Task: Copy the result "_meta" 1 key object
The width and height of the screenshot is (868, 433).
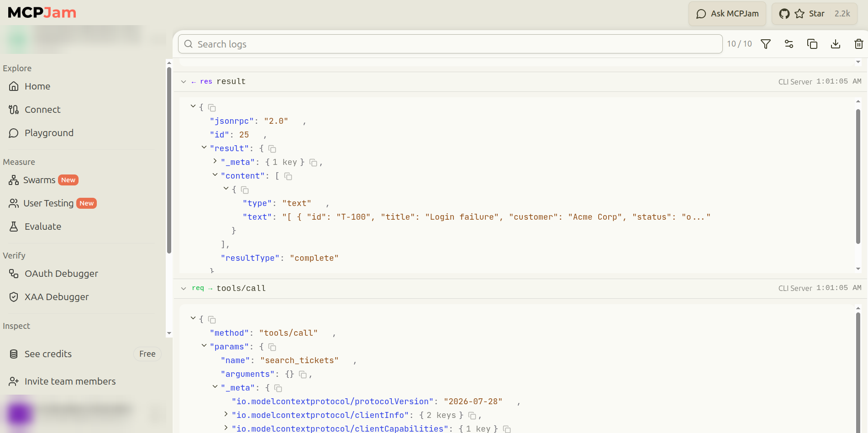Action: [313, 163]
